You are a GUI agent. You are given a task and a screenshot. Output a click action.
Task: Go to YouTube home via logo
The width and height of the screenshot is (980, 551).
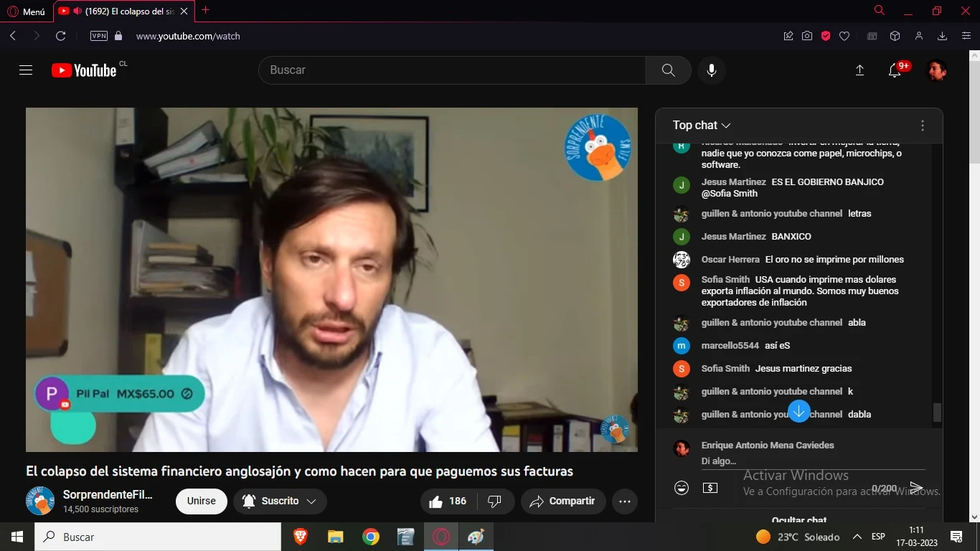tap(84, 70)
